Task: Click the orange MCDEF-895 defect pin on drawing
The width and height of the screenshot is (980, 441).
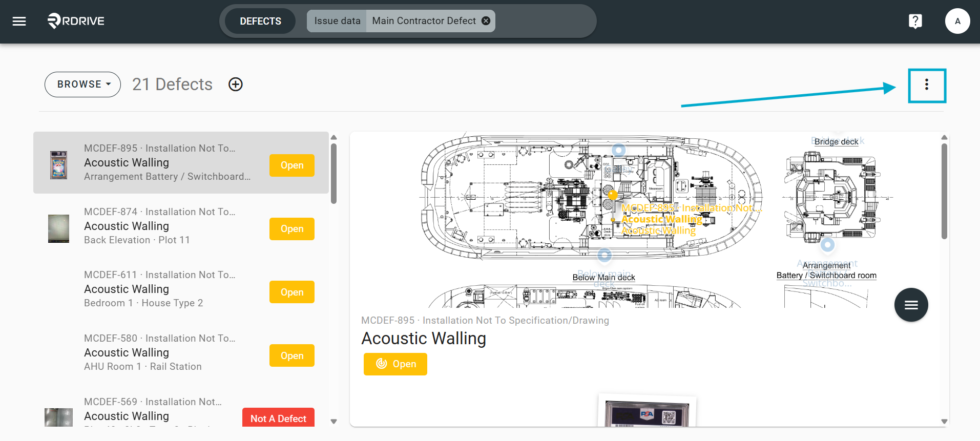Action: coord(613,195)
